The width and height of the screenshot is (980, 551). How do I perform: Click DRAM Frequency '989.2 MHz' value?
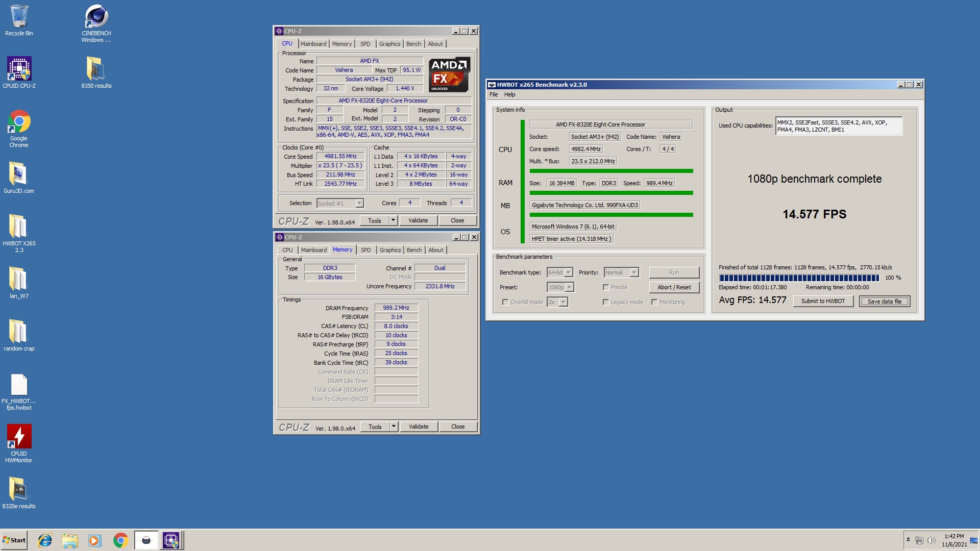[x=396, y=308]
